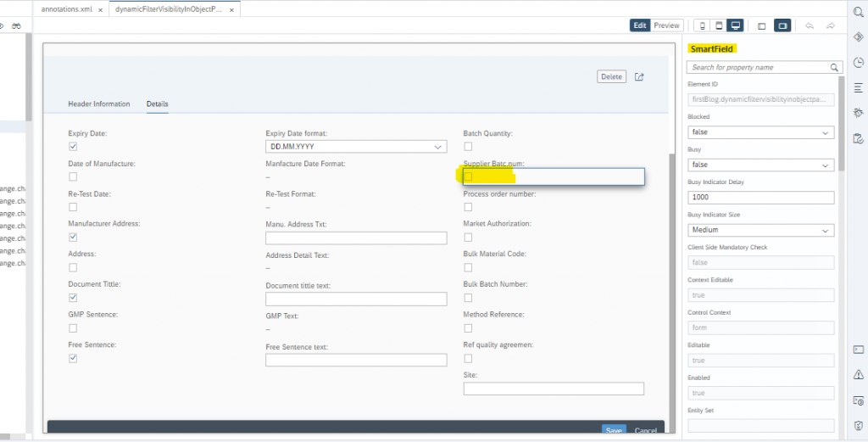The image size is (868, 442).
Task: Click the Document tittle text input
Action: pos(356,299)
